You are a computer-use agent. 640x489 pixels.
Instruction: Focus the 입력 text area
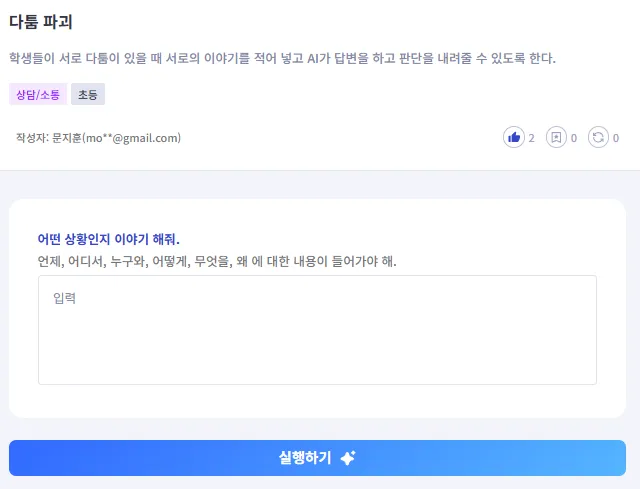(x=317, y=340)
